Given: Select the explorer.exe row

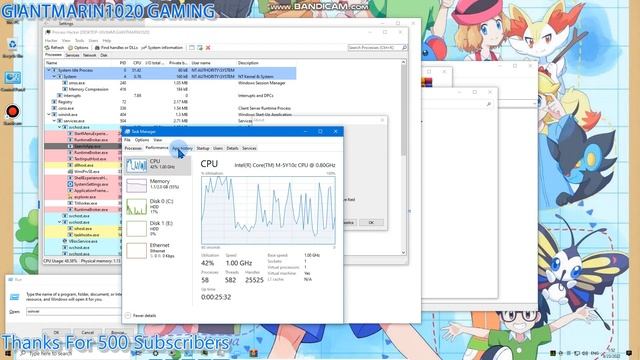Looking at the screenshot, I should [x=83, y=197].
